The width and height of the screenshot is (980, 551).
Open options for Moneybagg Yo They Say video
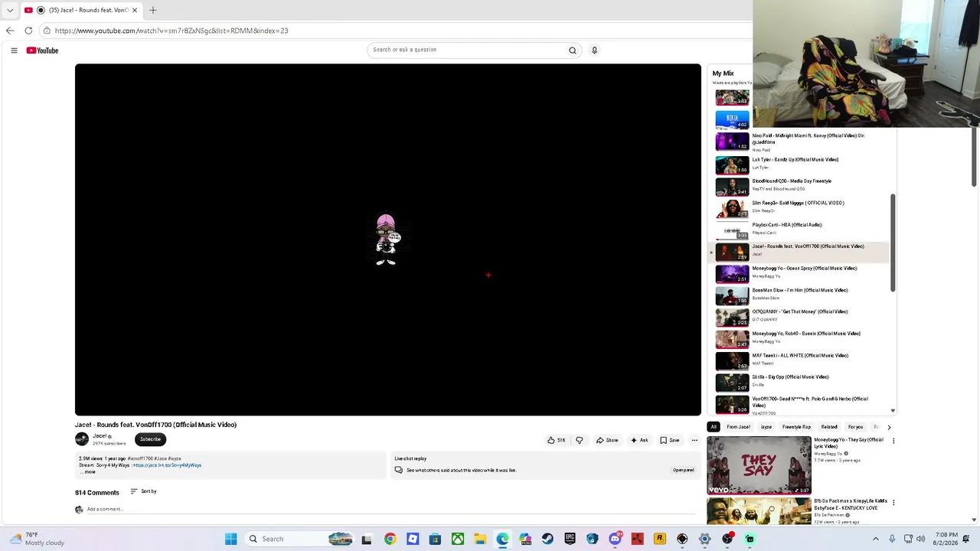(x=893, y=441)
